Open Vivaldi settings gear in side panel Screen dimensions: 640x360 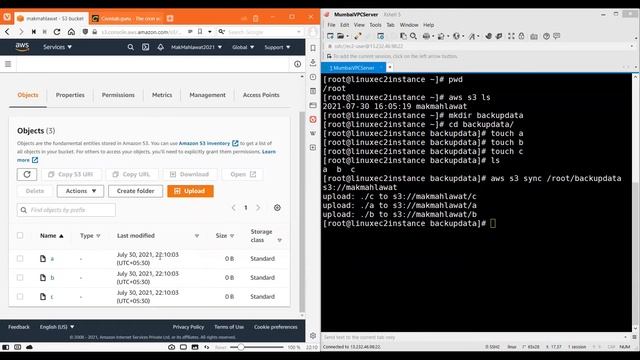tap(313, 336)
